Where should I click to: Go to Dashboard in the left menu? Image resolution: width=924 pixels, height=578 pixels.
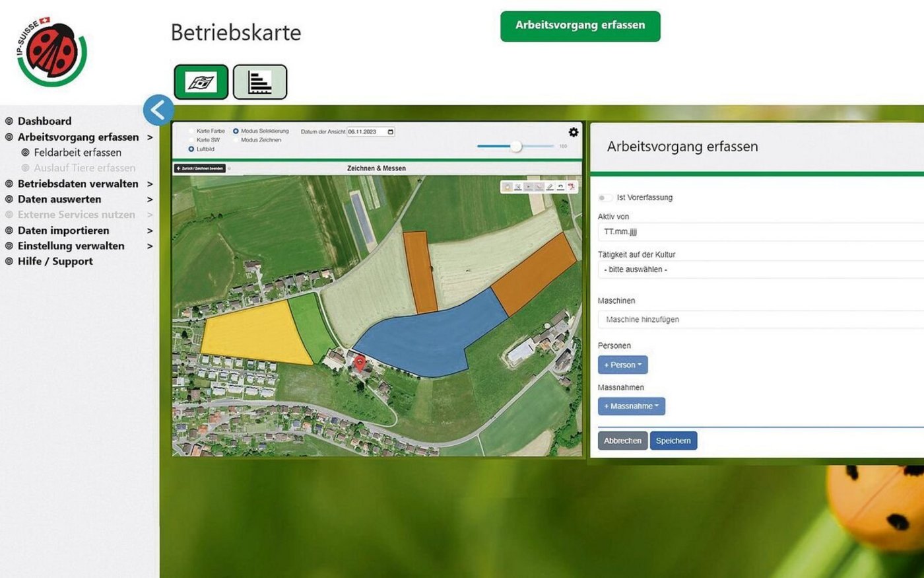click(45, 121)
